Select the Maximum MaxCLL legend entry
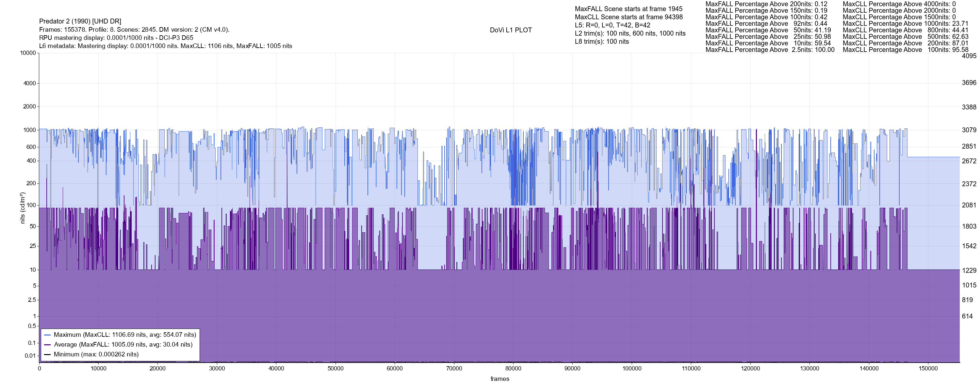The height and width of the screenshot is (392, 980). (125, 335)
